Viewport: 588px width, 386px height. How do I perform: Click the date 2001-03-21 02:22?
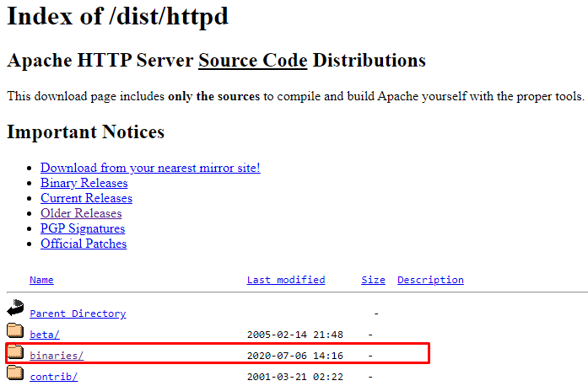click(x=294, y=377)
